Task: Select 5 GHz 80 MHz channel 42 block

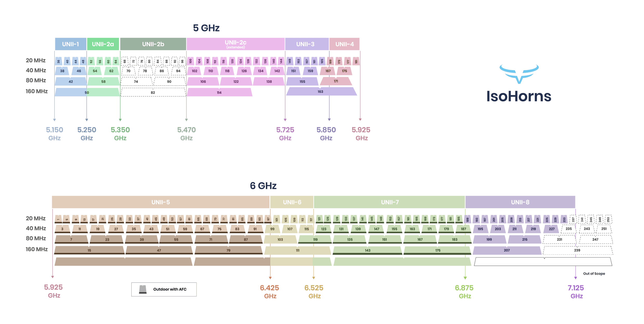Action: [71, 81]
